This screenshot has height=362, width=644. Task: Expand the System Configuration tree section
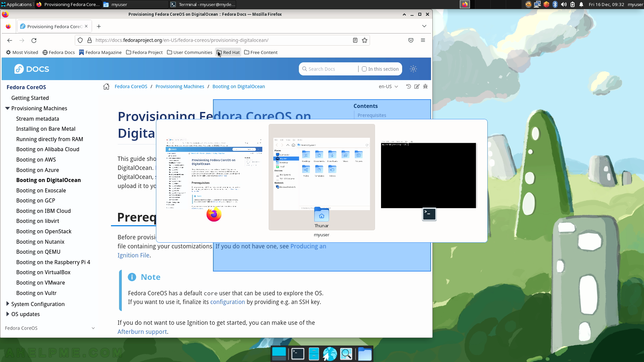tap(7, 304)
